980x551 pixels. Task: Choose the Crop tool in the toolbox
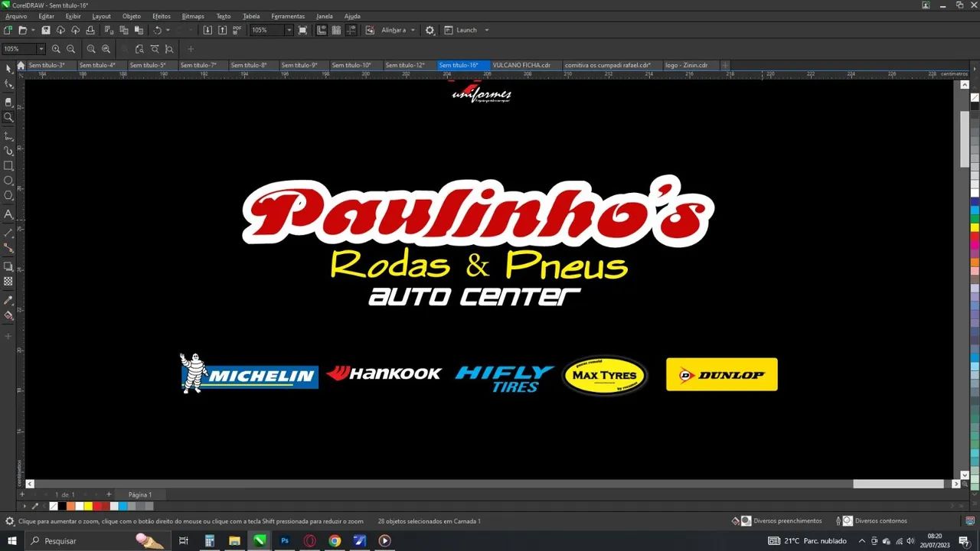(x=8, y=102)
